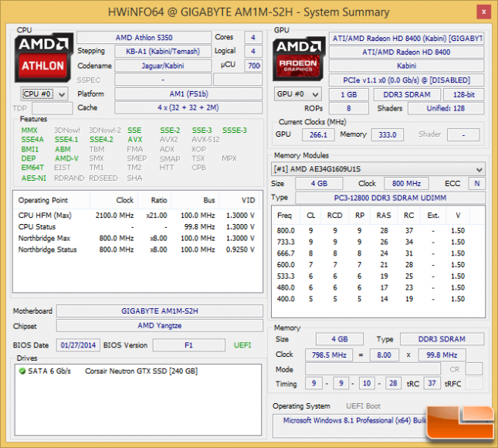Click the BIOS Date 01/27/2014 field

pos(78,345)
